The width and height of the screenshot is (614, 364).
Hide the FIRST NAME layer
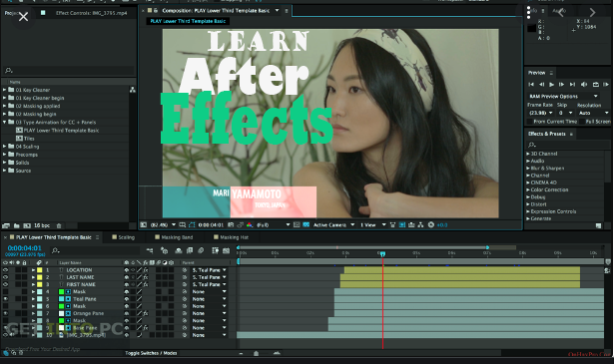point(5,284)
